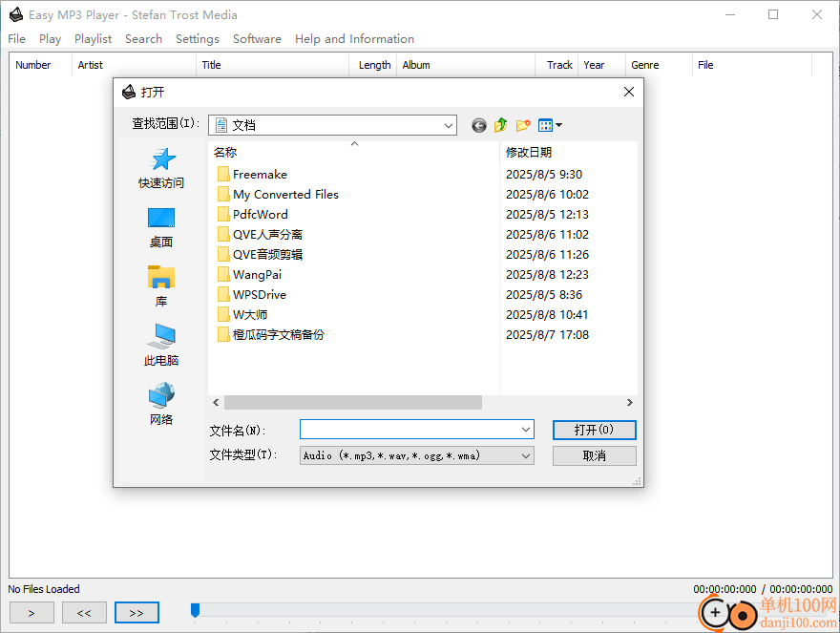Image resolution: width=840 pixels, height=633 pixels.
Task: Select 桌面 in the places sidebar
Action: click(161, 228)
